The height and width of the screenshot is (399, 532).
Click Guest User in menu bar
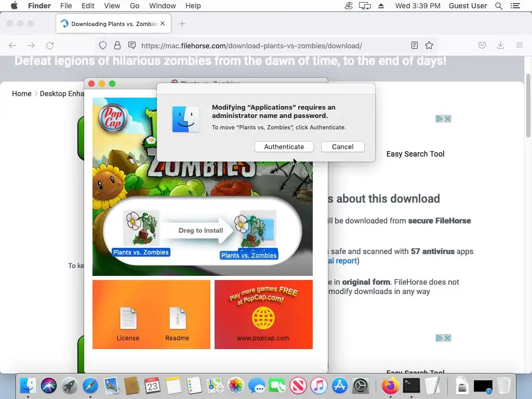tap(468, 6)
